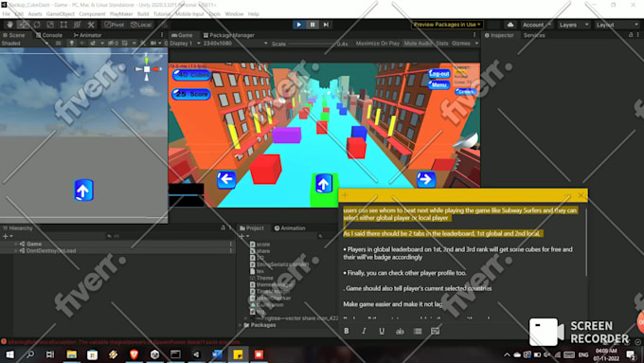644x363 pixels.
Task: Switch to the Scene tab
Action: [14, 35]
